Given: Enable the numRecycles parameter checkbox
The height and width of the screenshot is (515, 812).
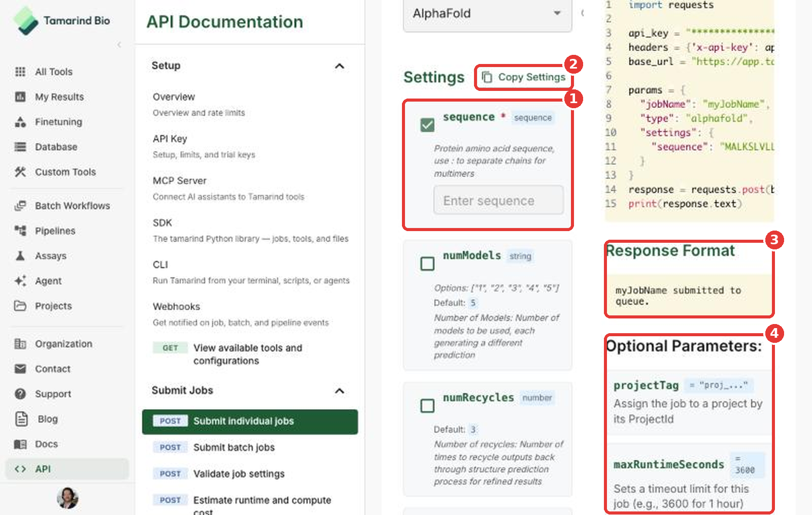Looking at the screenshot, I should [x=427, y=406].
